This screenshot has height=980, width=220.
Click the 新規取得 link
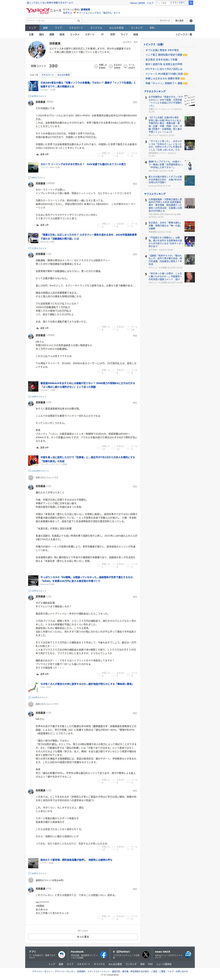(x=85, y=9)
